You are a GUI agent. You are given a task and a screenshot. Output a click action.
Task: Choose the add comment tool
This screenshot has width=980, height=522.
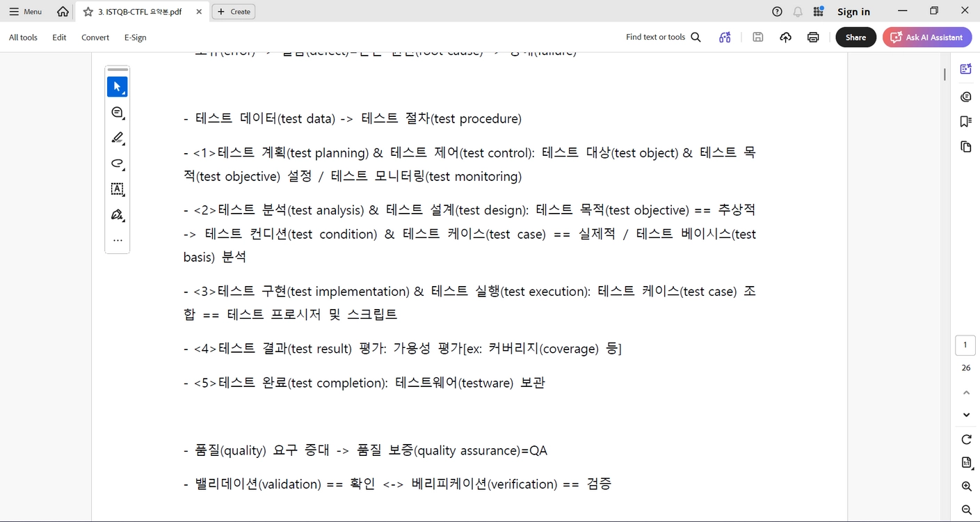pyautogui.click(x=117, y=112)
